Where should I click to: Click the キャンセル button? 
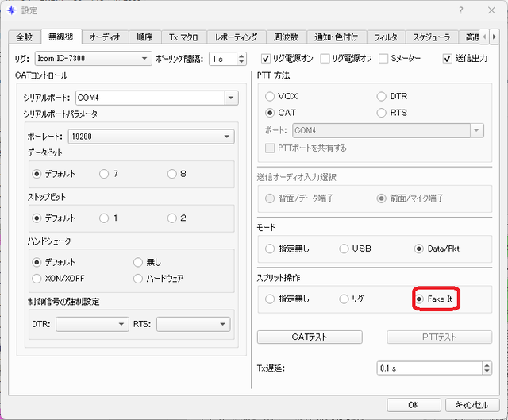[472, 405]
